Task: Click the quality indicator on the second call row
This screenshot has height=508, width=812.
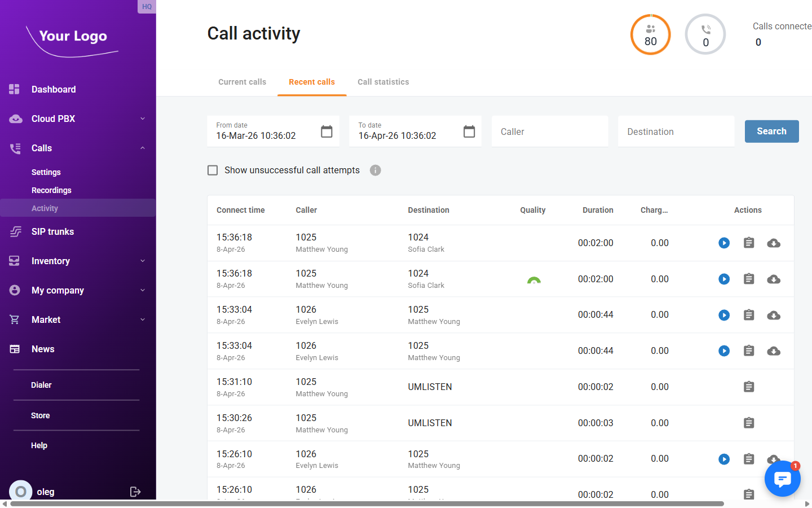Action: (x=533, y=279)
